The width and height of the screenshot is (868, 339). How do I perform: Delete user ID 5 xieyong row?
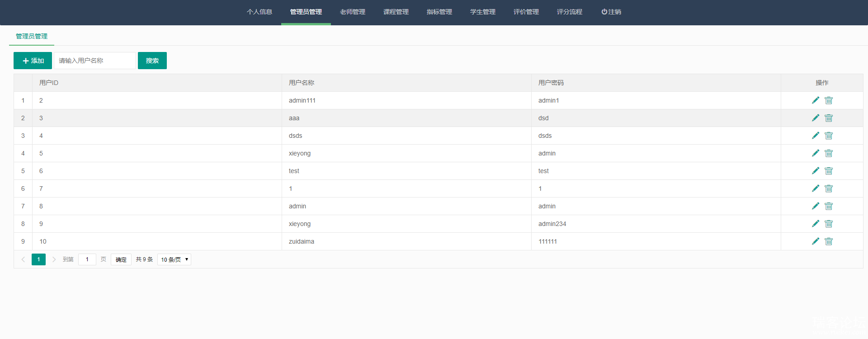829,153
